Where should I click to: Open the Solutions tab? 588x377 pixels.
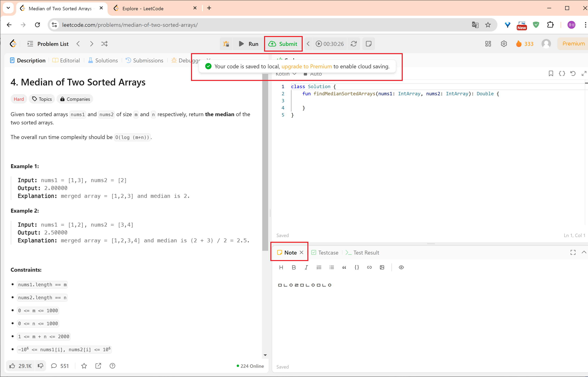pyautogui.click(x=103, y=60)
